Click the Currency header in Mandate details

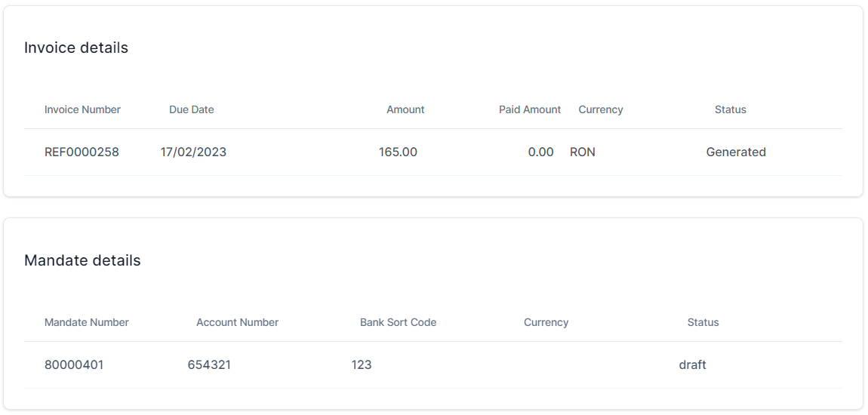[546, 322]
